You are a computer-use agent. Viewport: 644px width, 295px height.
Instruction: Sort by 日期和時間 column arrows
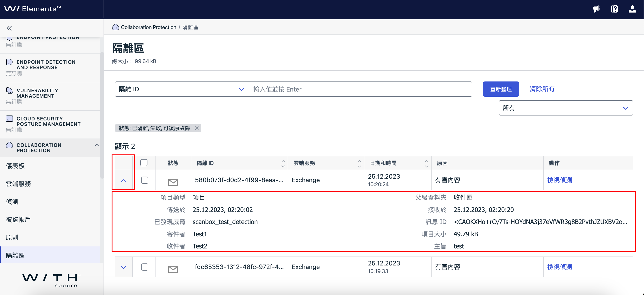point(426,164)
